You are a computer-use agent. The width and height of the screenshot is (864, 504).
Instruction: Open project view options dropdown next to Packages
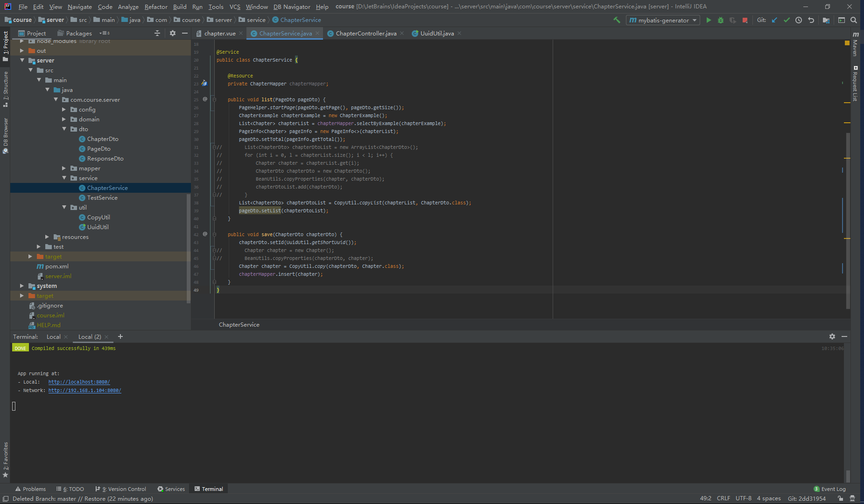click(105, 33)
